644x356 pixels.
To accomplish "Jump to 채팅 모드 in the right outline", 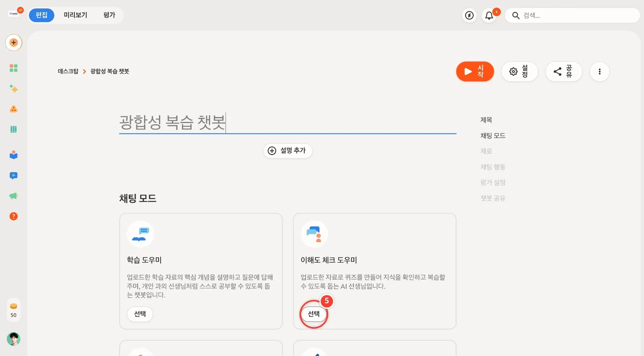I will 493,136.
